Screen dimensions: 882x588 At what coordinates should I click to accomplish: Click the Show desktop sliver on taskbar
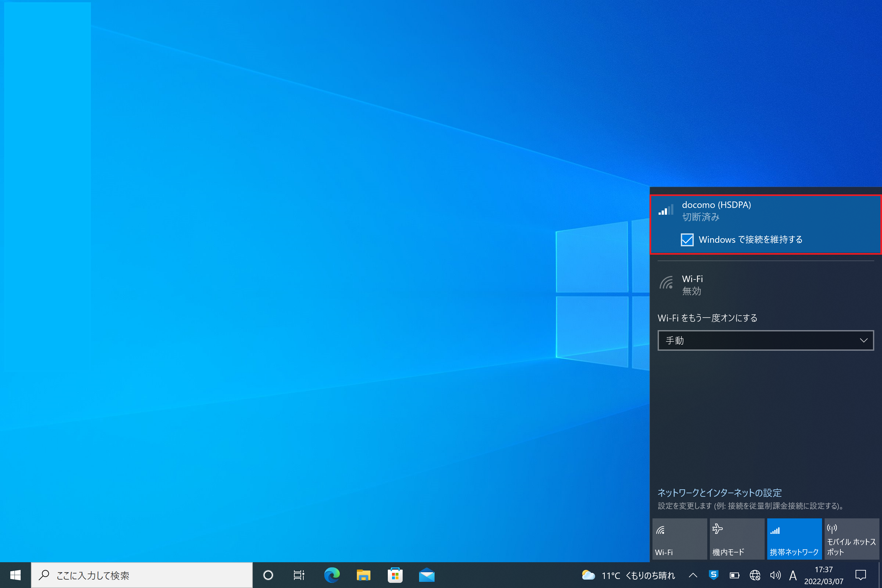click(x=880, y=575)
